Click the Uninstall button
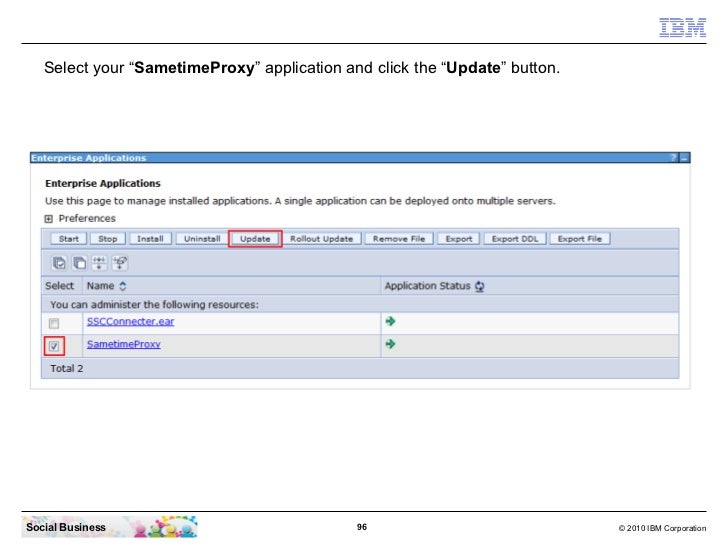This screenshot has height=546, width=728. [202, 239]
